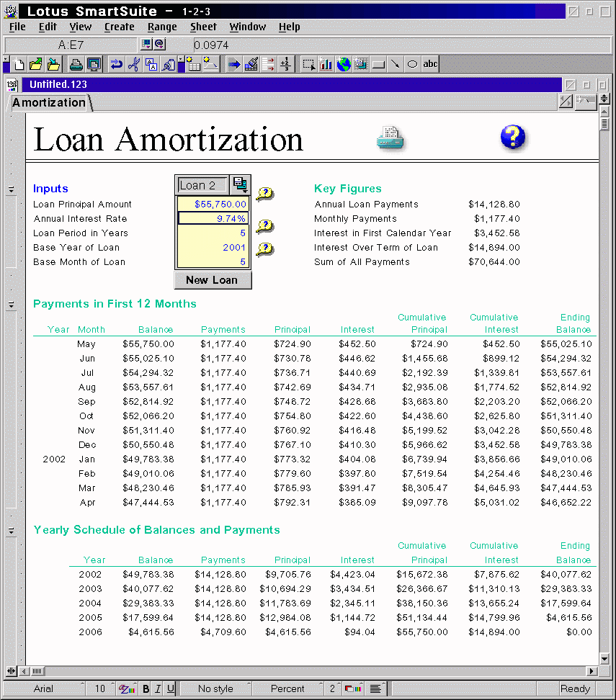Create a chart with the bar chart icon
Viewport: 616px width, 700px height.
(326, 65)
